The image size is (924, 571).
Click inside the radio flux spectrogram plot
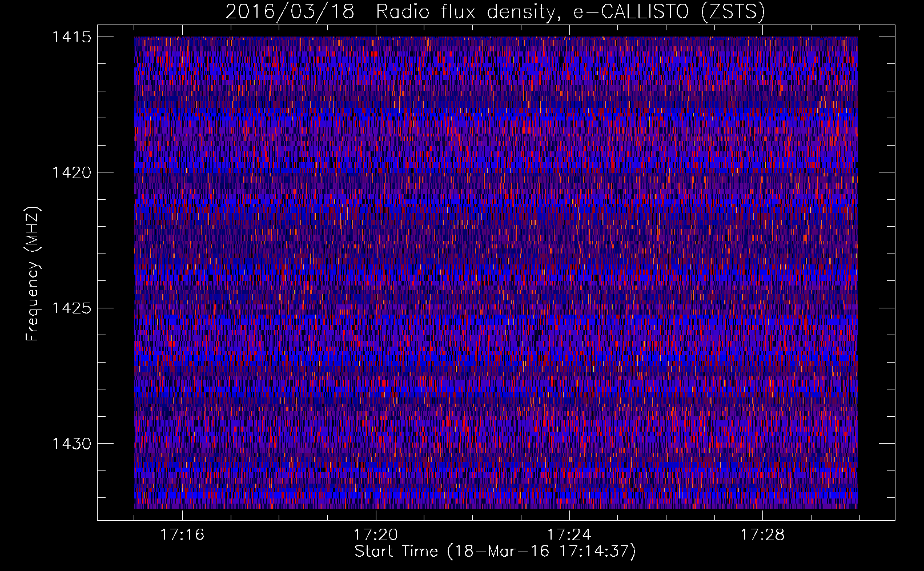click(496, 272)
